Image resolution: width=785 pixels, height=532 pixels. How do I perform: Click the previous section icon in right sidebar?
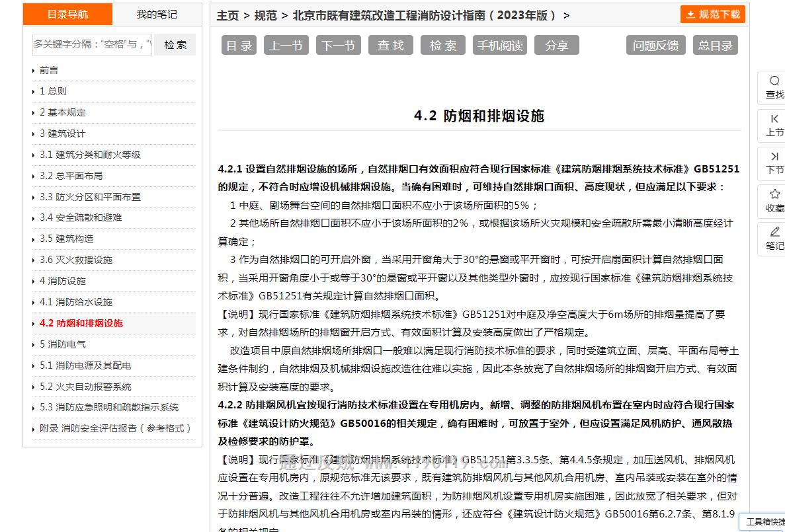pyautogui.click(x=774, y=118)
